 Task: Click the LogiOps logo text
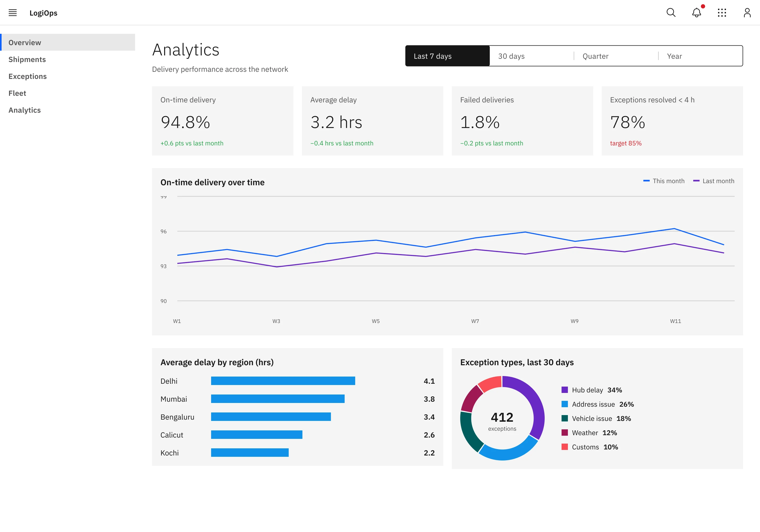click(x=43, y=13)
